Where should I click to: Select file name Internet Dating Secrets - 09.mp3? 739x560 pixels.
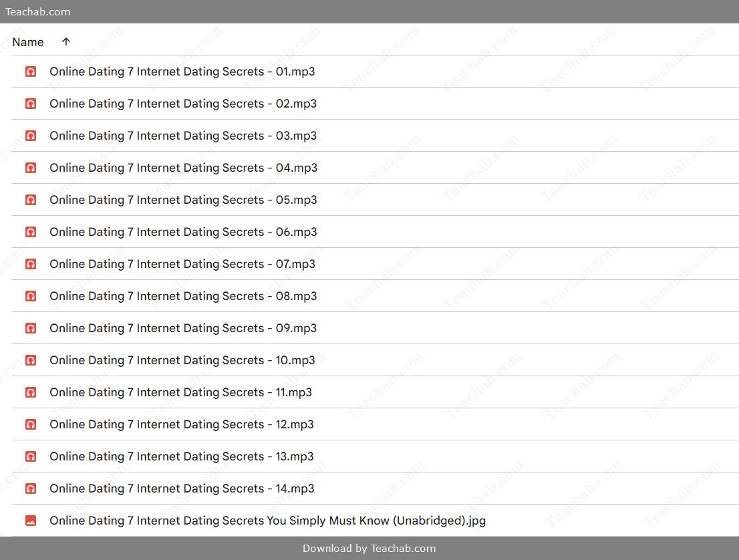pos(183,328)
